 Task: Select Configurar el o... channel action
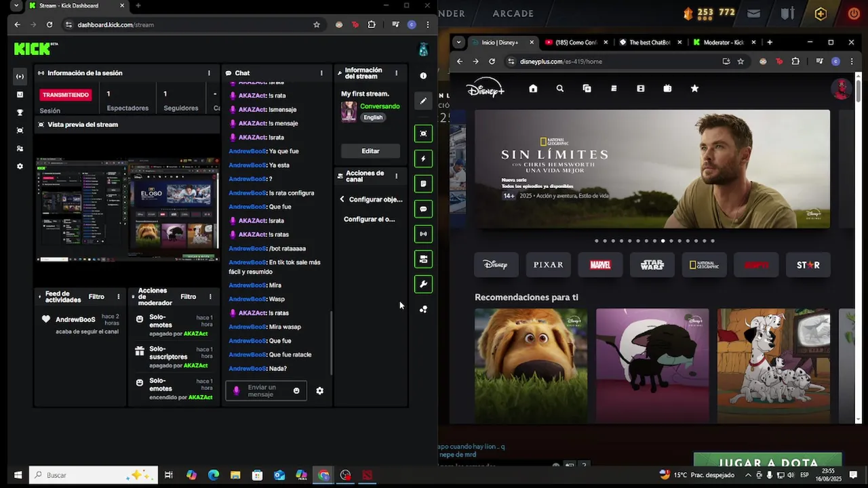370,219
